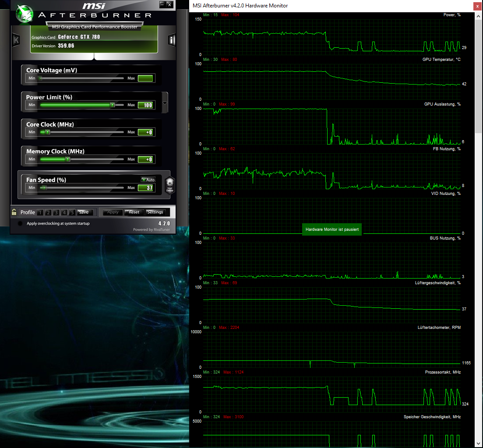The image size is (483, 448).
Task: Click the Memory Clock slider handle
Action: (x=68, y=159)
